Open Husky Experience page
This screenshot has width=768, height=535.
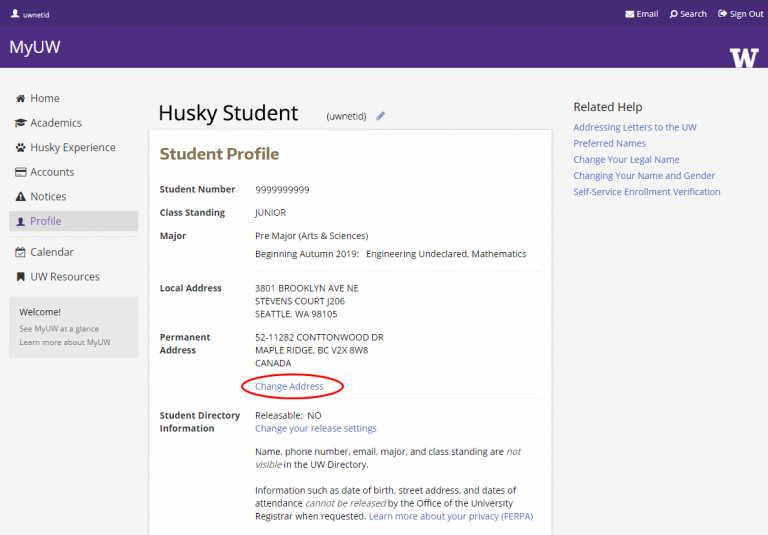pyautogui.click(x=72, y=147)
